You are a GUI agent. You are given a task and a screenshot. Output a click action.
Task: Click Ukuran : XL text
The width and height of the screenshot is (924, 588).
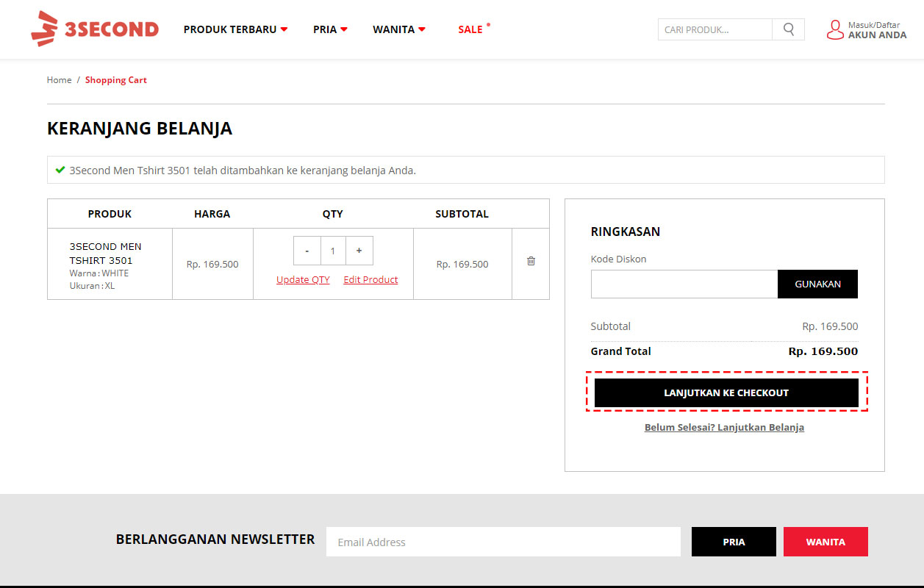point(93,286)
